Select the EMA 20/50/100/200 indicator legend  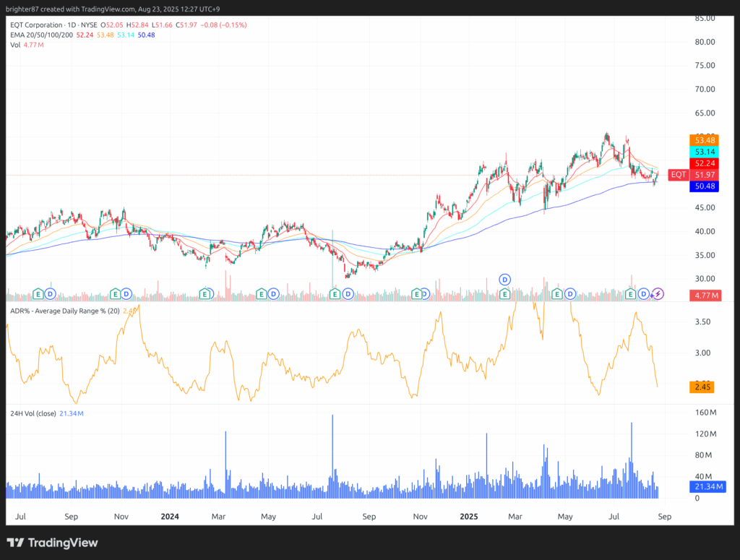41,35
